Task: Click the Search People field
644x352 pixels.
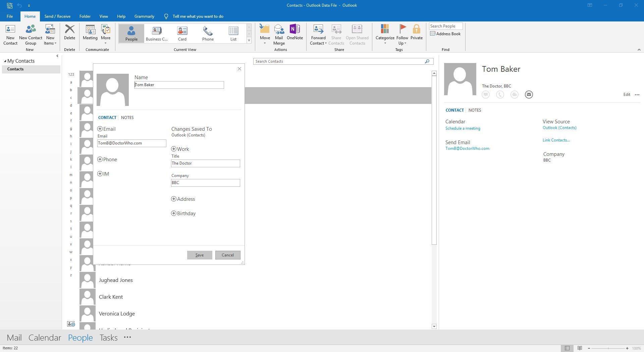Action: pyautogui.click(x=445, y=26)
